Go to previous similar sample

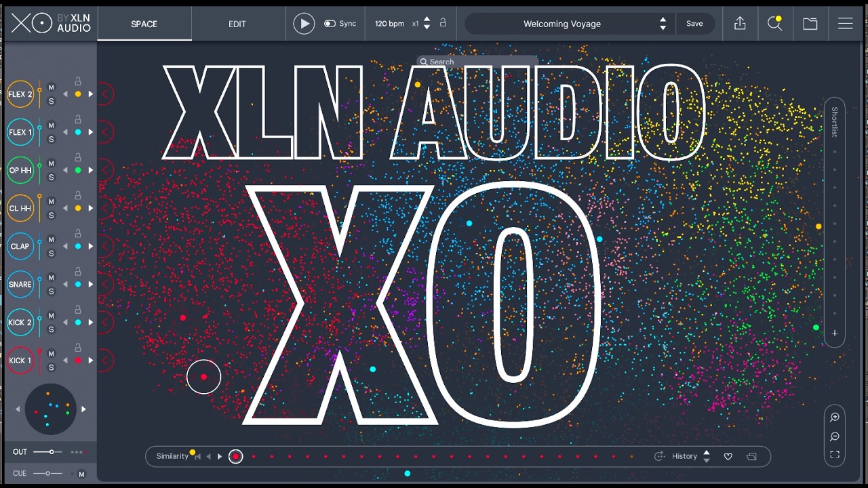point(209,457)
